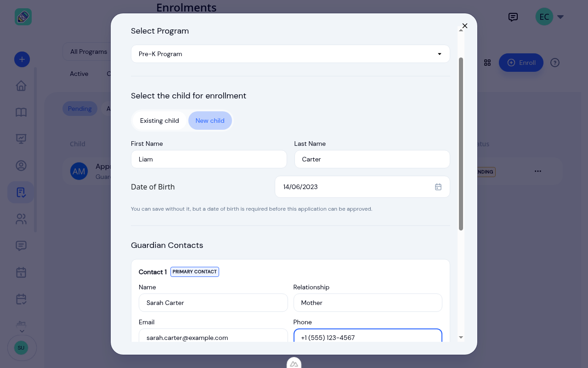Open the account dropdown arrow beside EC
The height and width of the screenshot is (368, 588).
[560, 17]
